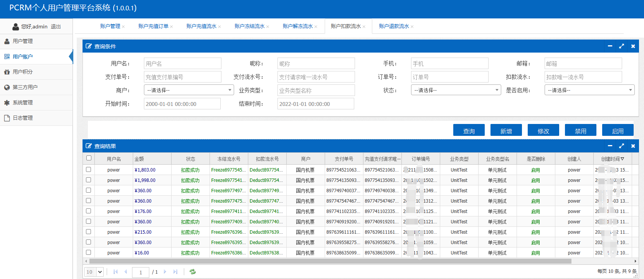Click the 退出 logout link
Screen dimensions: 644x279
coord(56,26)
